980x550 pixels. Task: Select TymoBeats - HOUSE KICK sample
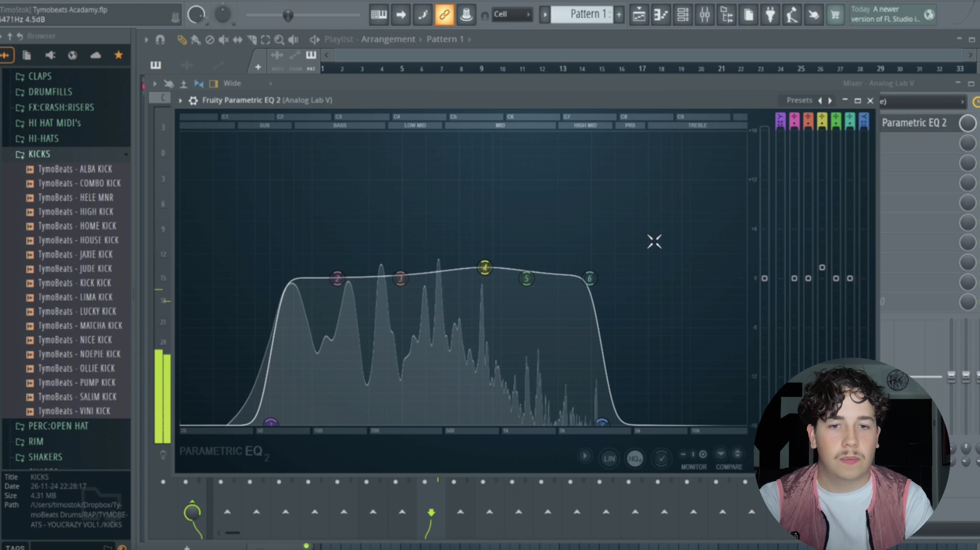[78, 240]
